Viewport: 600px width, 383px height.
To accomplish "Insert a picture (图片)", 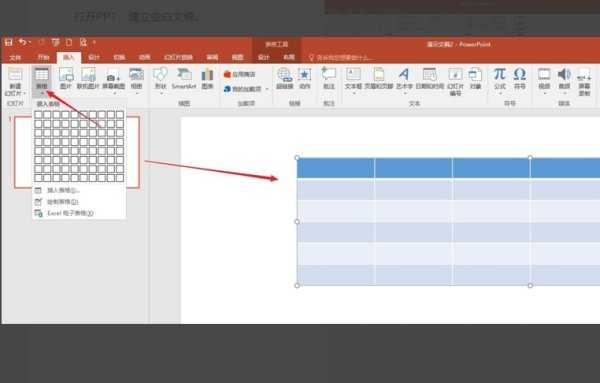I will coord(66,79).
